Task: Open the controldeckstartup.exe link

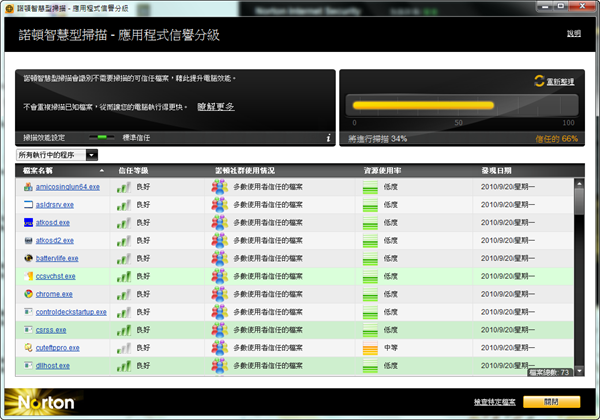Action: coord(71,312)
